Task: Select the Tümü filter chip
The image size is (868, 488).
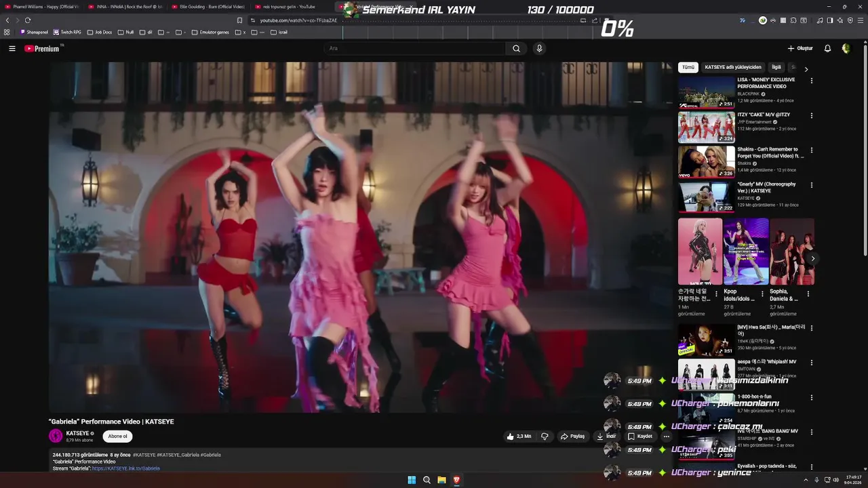Action: click(688, 67)
